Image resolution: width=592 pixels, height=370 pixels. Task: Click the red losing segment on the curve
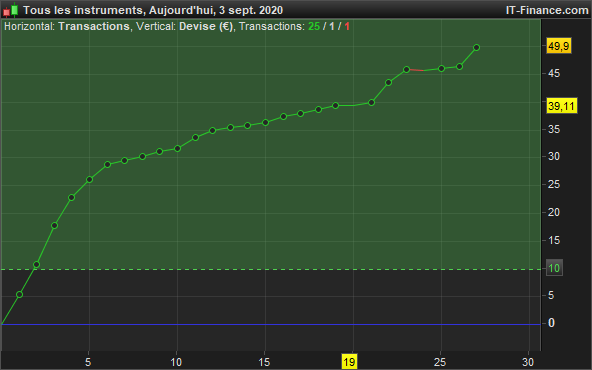pyautogui.click(x=416, y=70)
